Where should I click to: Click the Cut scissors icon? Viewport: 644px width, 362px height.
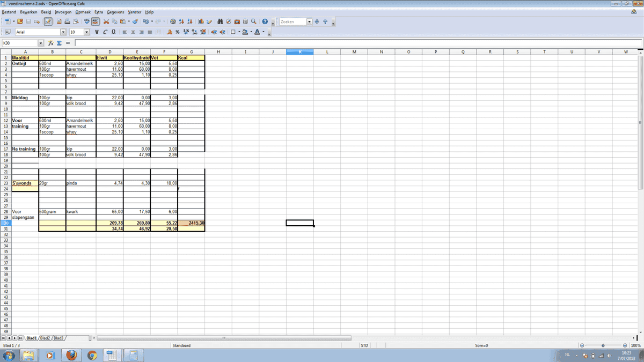(x=106, y=22)
